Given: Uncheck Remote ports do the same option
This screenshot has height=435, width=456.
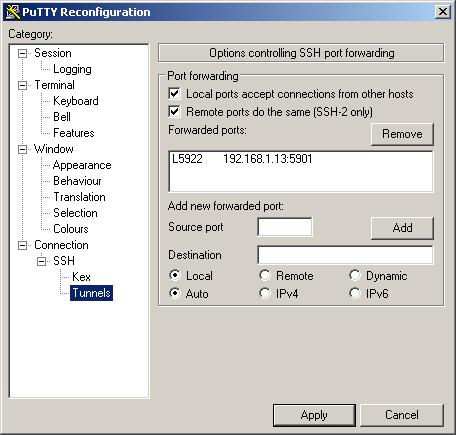Looking at the screenshot, I should click(x=174, y=112).
